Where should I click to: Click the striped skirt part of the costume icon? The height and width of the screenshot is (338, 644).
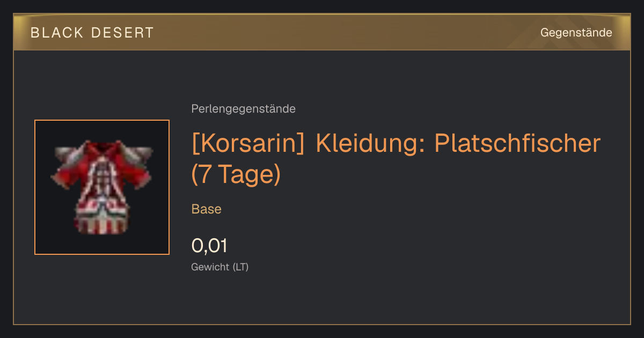[101, 220]
